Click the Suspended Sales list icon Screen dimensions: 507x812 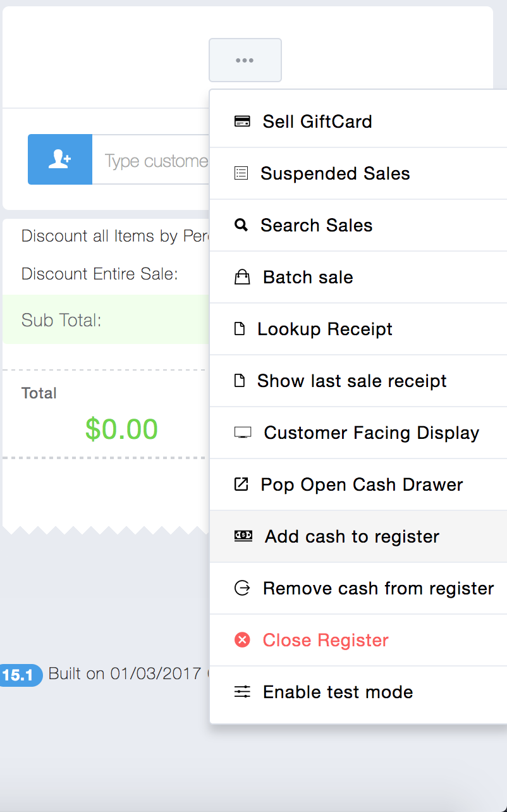point(241,173)
